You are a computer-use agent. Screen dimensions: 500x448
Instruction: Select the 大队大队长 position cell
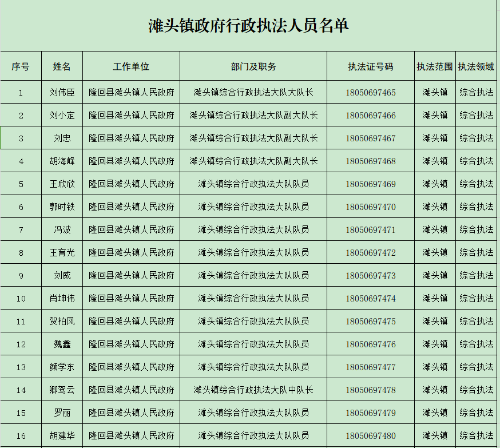(x=253, y=92)
